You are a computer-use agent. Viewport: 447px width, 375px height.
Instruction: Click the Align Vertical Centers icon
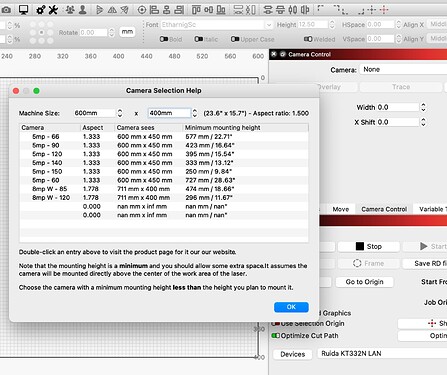(x=209, y=10)
